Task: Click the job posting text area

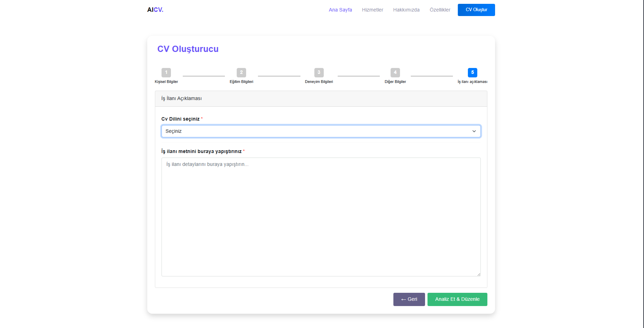Action: pyautogui.click(x=320, y=217)
